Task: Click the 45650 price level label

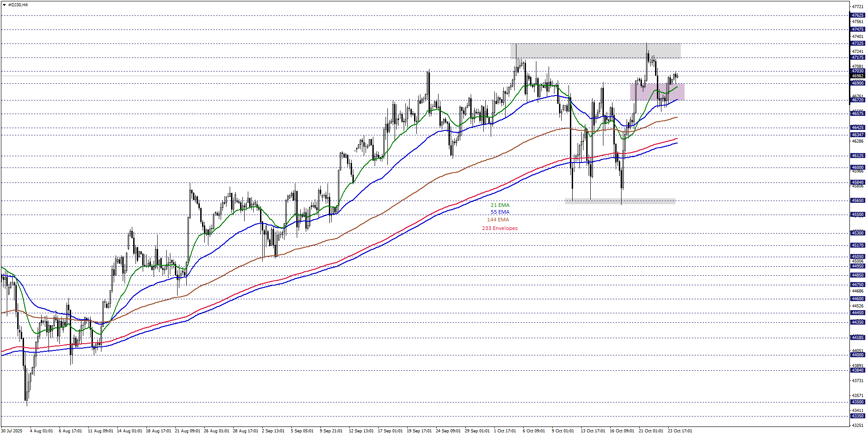Action: pyautogui.click(x=858, y=201)
